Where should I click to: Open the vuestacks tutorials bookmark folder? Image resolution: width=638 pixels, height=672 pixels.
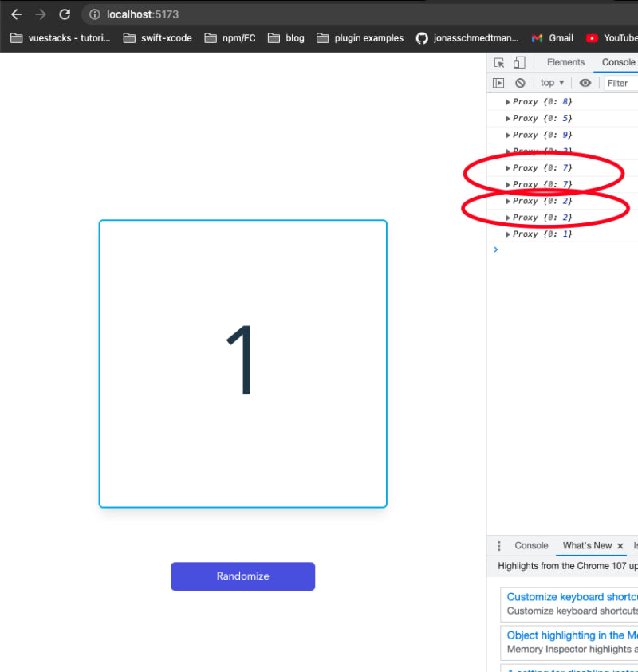pos(60,38)
